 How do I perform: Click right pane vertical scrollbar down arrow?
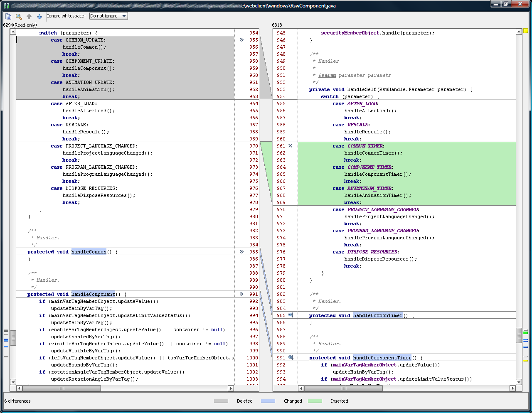(519, 382)
